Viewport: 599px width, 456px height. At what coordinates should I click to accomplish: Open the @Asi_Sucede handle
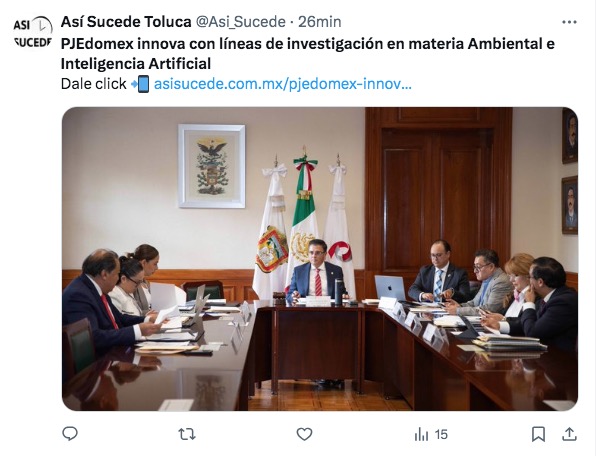pos(241,22)
